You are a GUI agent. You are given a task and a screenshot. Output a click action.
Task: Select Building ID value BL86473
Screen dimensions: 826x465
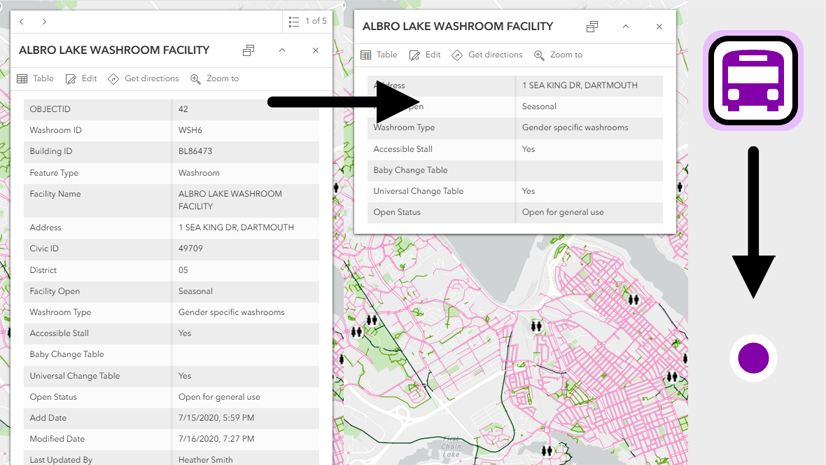click(195, 151)
